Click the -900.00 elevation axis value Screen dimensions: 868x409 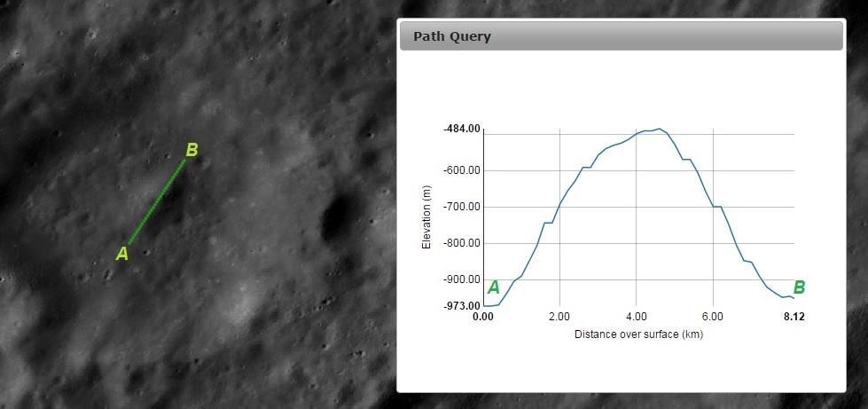tap(462, 279)
